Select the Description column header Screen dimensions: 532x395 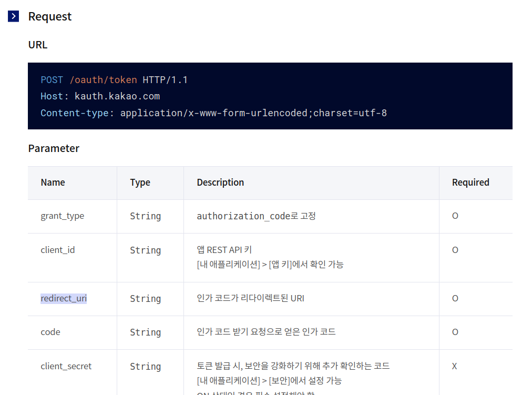pyautogui.click(x=220, y=183)
